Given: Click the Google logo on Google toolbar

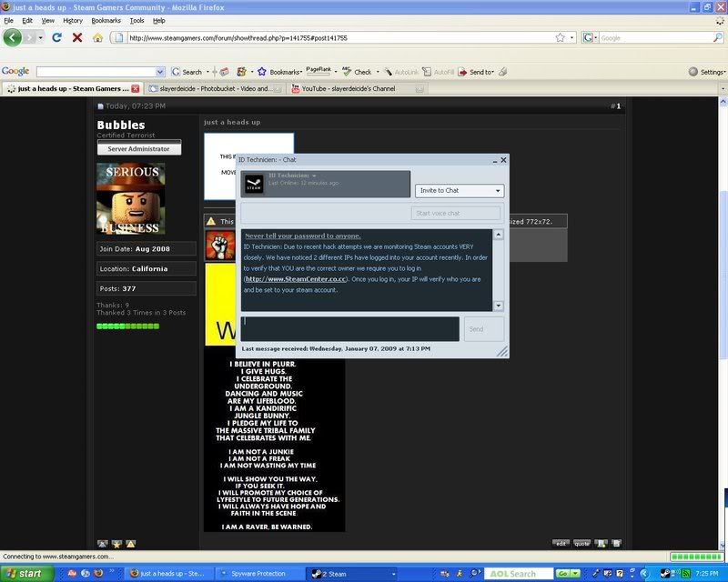Looking at the screenshot, I should click(x=15, y=71).
